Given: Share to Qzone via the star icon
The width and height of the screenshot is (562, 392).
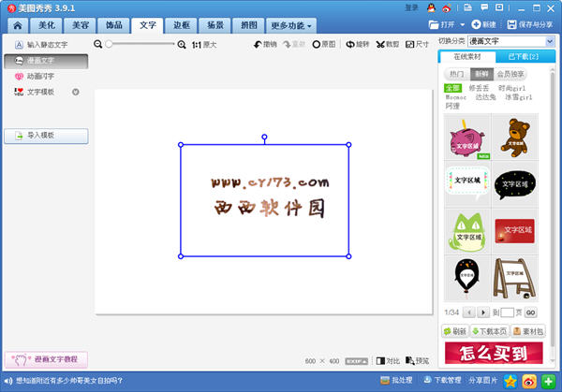Looking at the screenshot, I should (510, 382).
